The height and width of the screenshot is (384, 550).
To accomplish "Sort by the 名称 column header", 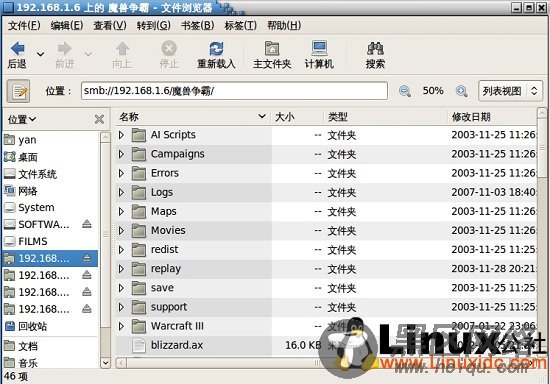I will pyautogui.click(x=192, y=117).
